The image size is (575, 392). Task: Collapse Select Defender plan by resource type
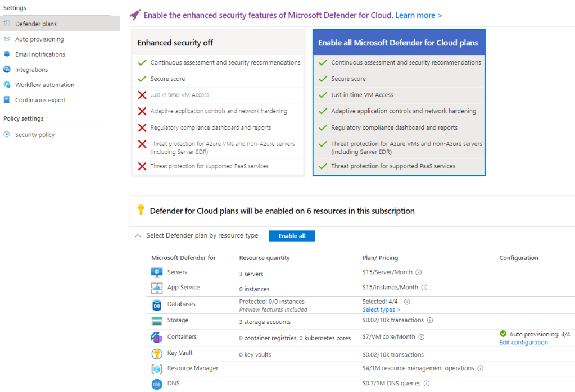138,236
